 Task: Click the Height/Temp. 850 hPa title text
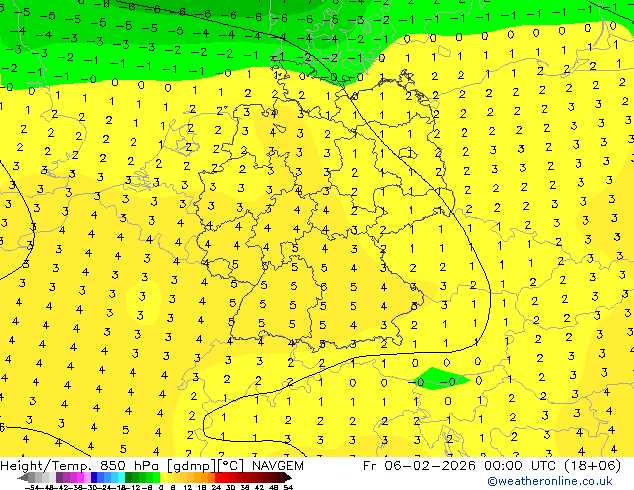click(80, 466)
